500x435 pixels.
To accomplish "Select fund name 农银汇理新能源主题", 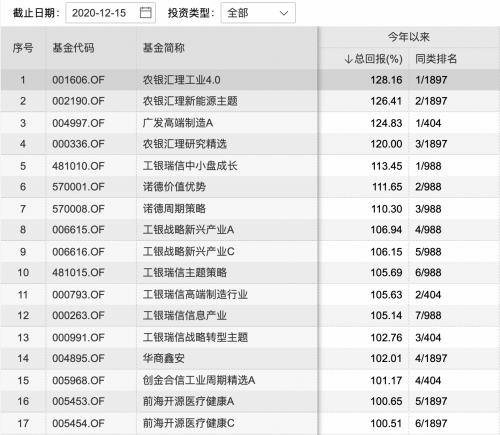I will tap(190, 101).
